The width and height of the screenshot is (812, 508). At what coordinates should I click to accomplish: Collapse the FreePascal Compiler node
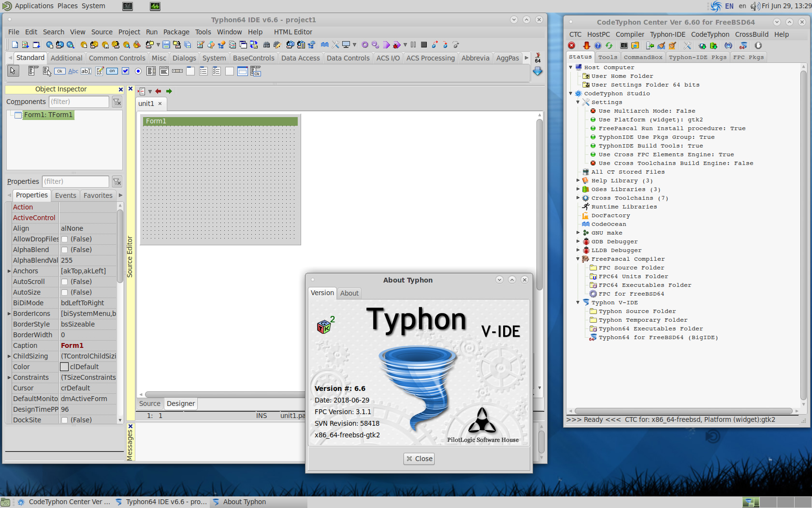point(578,259)
